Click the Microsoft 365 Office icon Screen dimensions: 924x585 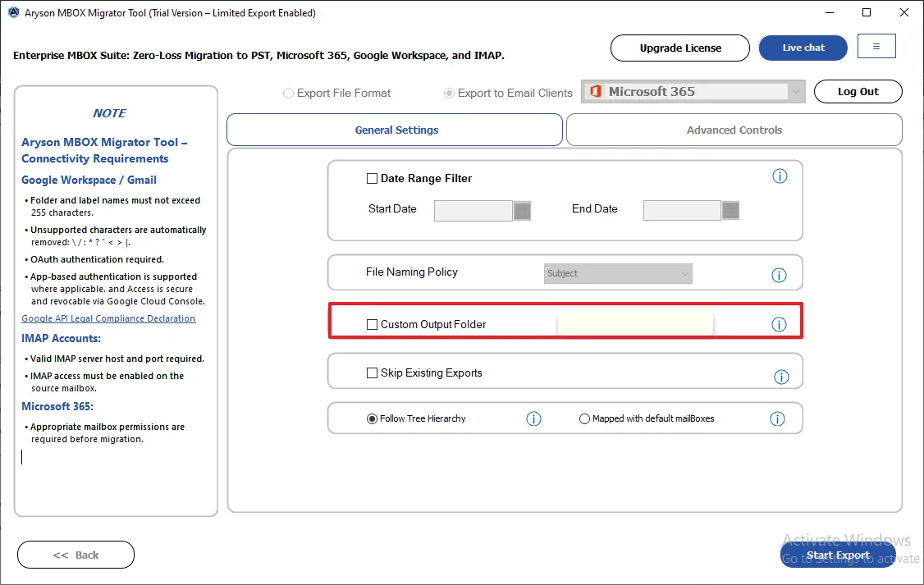click(595, 91)
